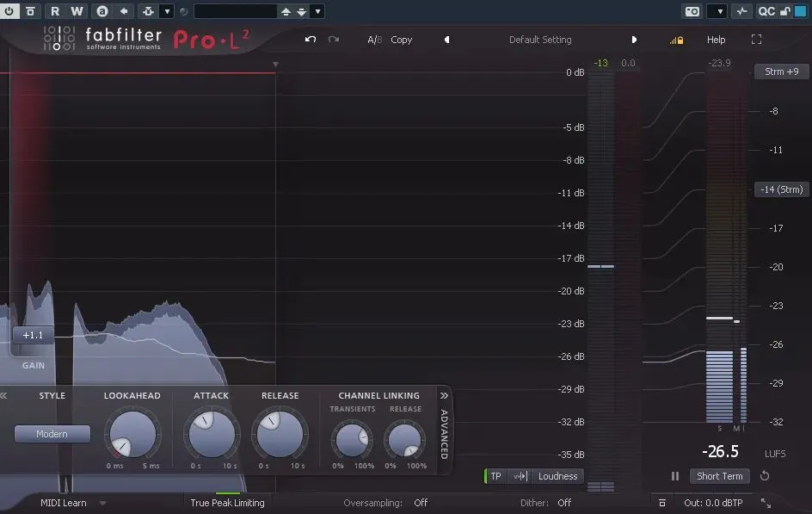Enable Write automation W button
The width and height of the screenshot is (812, 514).
point(77,11)
